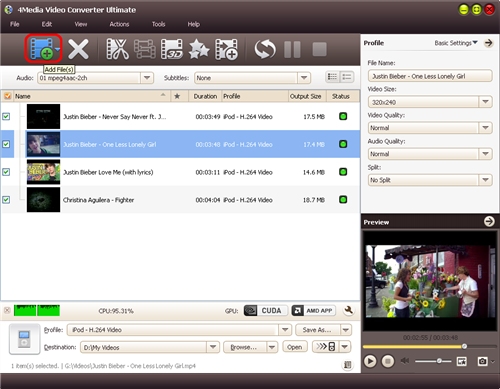The image size is (500, 389).
Task: Open the Clip scissors tool
Action: tap(117, 49)
